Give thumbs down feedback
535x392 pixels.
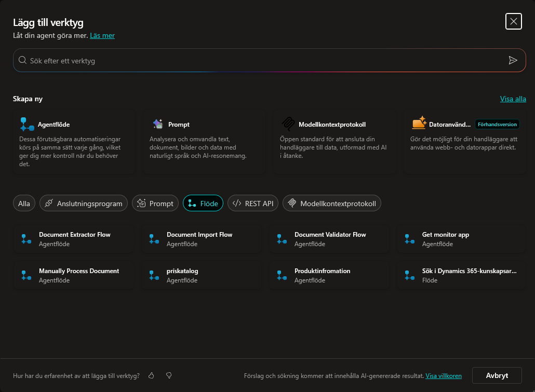point(169,375)
